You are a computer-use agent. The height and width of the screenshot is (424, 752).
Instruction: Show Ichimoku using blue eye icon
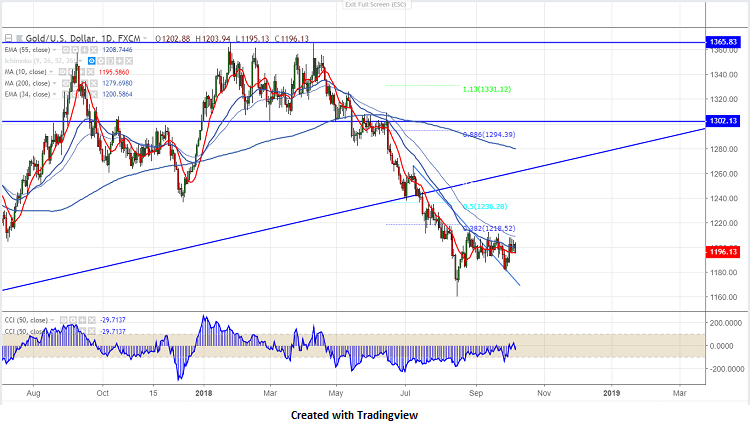click(92, 61)
